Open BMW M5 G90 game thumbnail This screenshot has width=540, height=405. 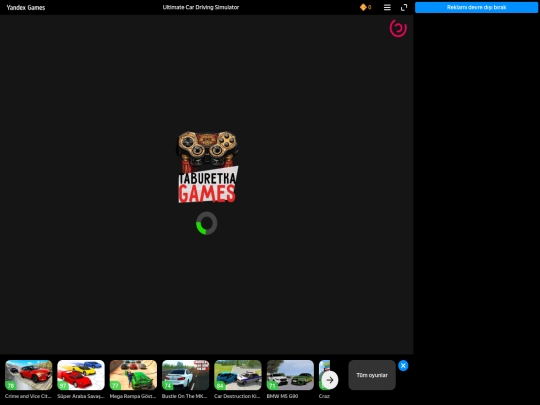tap(290, 375)
